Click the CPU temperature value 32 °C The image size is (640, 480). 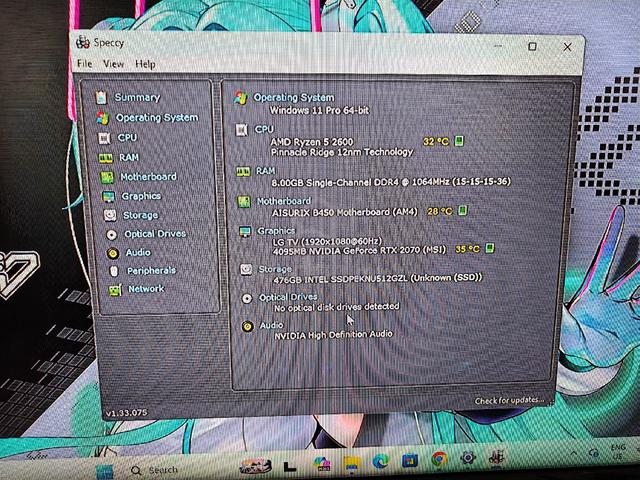click(436, 142)
